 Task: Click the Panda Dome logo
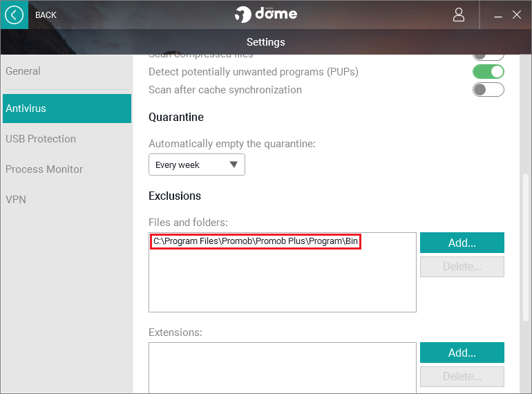pos(266,15)
